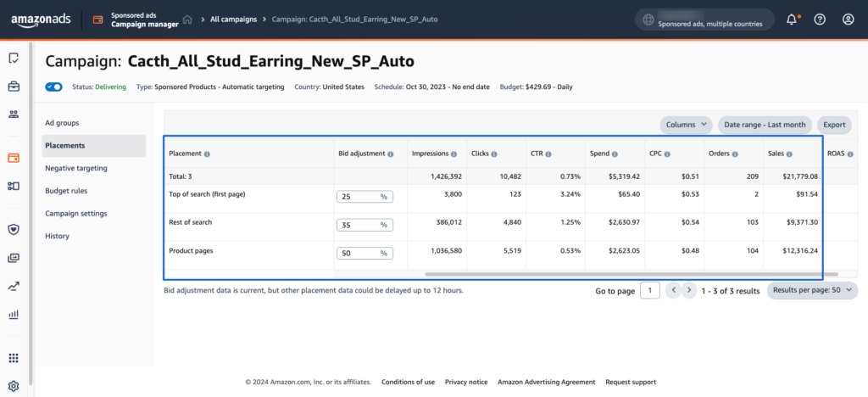Click info icon next to Orders header
The image size is (868, 397).
pyautogui.click(x=733, y=154)
